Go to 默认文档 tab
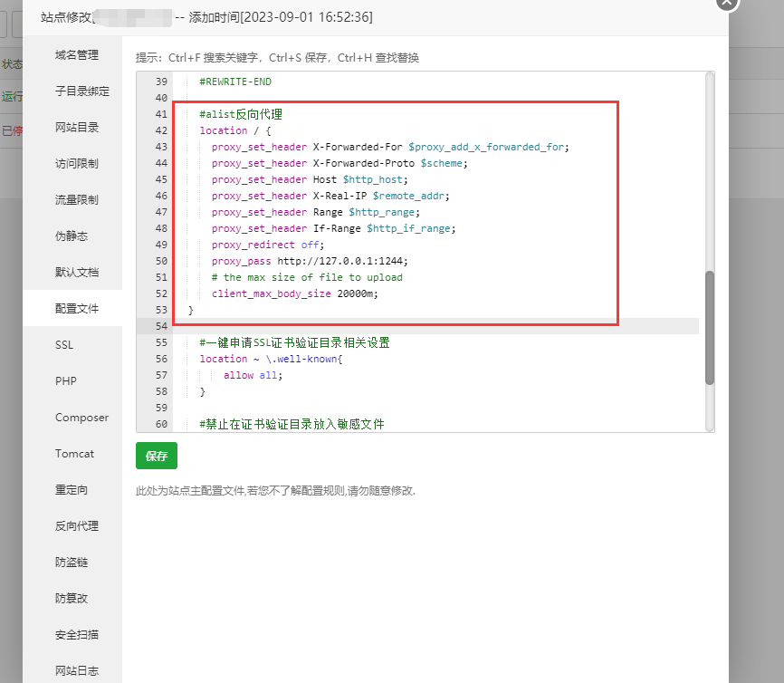Image resolution: width=784 pixels, height=683 pixels. coord(77,272)
